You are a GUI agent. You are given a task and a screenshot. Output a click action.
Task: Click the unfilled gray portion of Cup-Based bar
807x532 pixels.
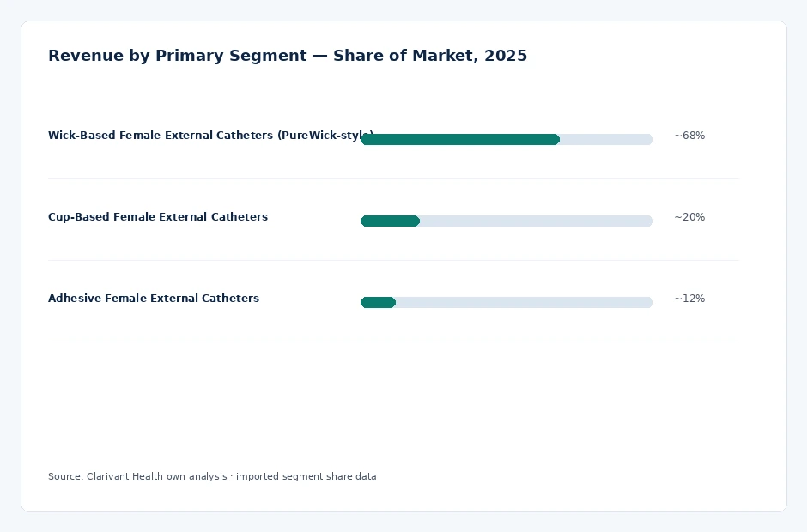coord(537,221)
